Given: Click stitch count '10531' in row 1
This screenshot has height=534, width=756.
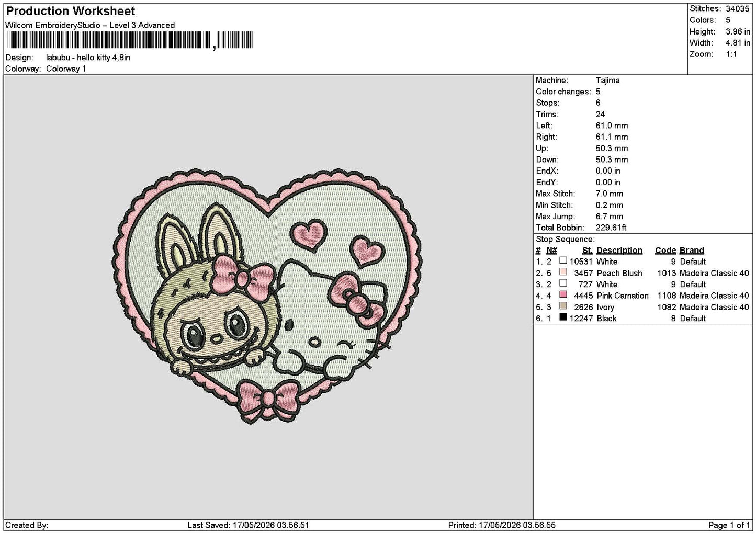Looking at the screenshot, I should (x=581, y=262).
